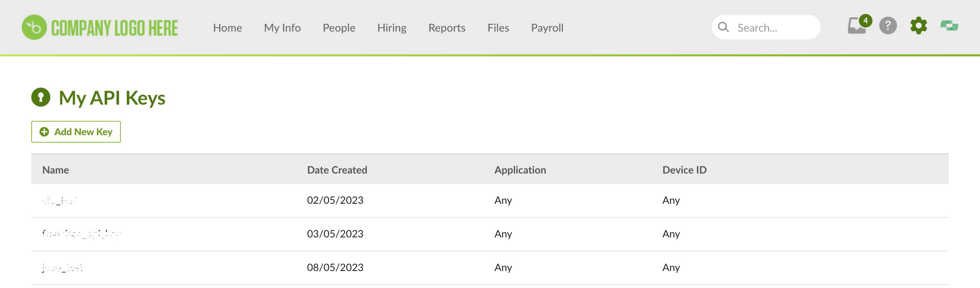Go to the Home menu
The height and width of the screenshot is (288, 980).
228,28
